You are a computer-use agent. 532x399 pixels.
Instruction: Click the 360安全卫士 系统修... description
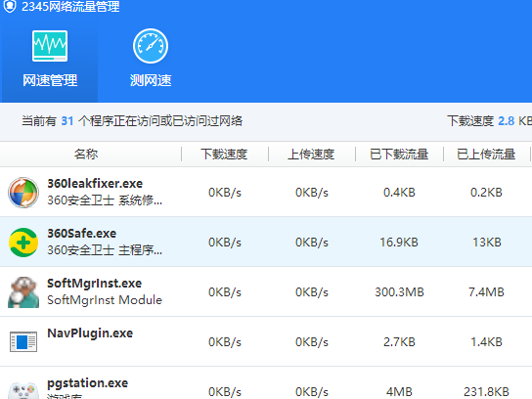click(x=105, y=200)
